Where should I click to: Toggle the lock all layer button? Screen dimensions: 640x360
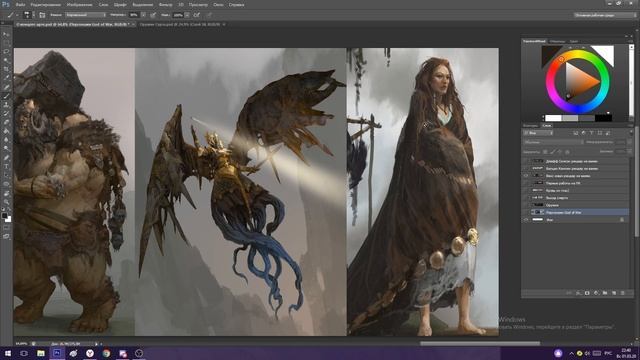tap(567, 152)
